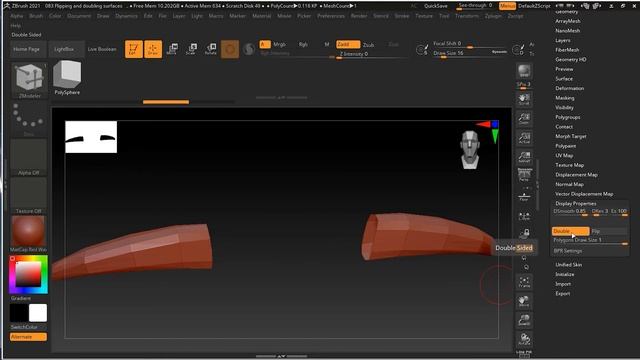The image size is (640, 360).
Task: Activate the Scale transform icon
Action: point(191,49)
